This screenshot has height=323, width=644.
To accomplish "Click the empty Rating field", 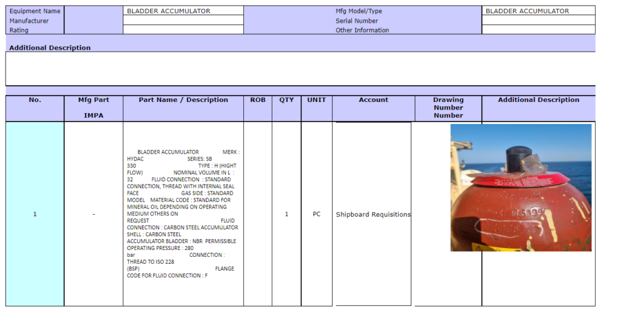I will point(182,30).
